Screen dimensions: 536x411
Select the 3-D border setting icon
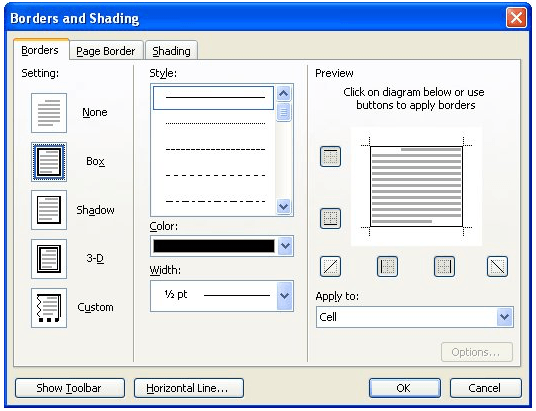pos(49,259)
